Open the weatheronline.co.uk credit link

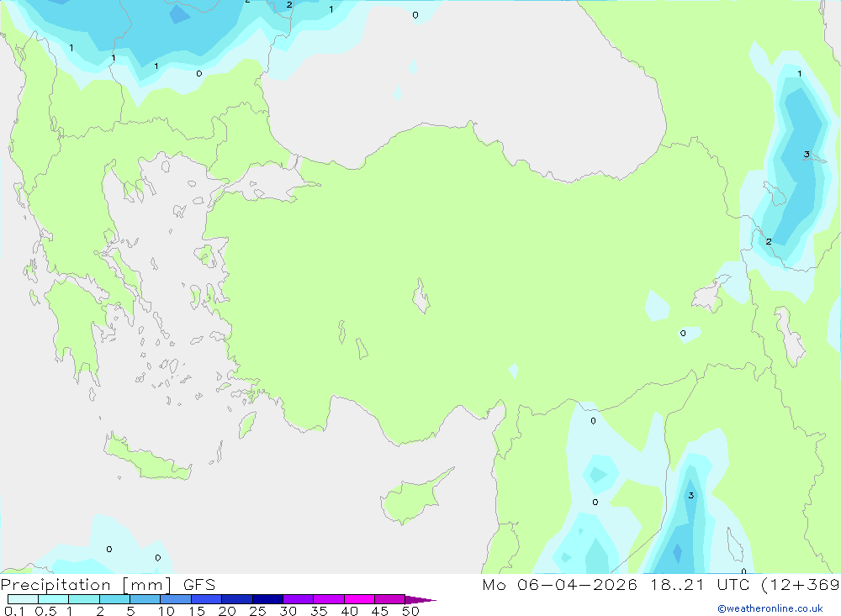click(770, 608)
